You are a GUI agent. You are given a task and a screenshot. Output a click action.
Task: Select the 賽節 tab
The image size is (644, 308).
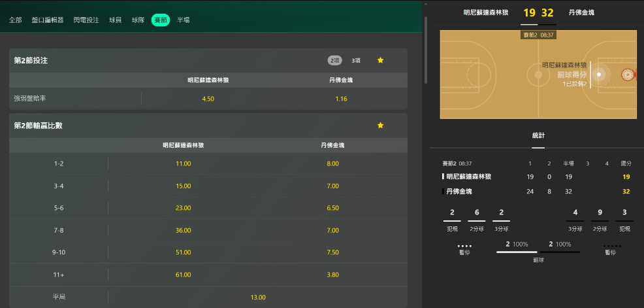click(x=161, y=20)
